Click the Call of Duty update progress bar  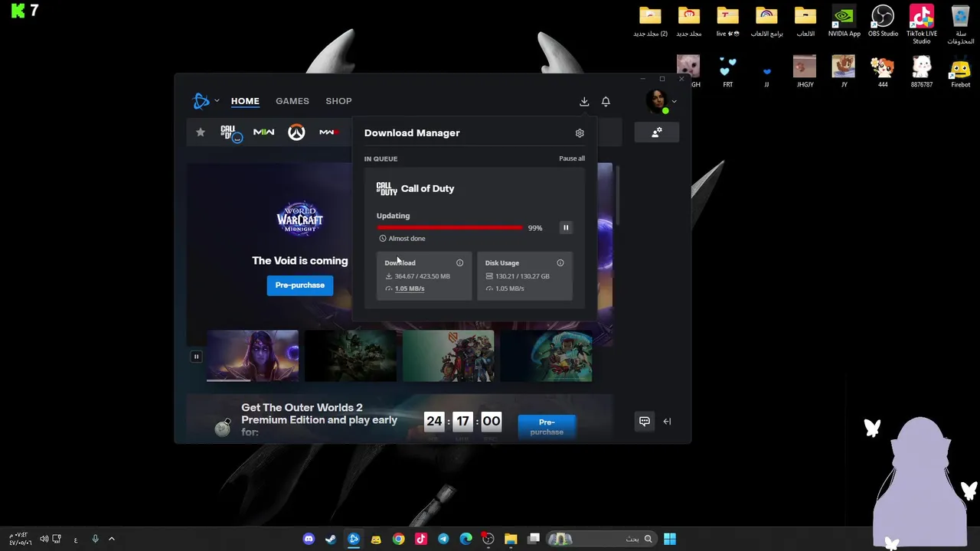coord(449,227)
